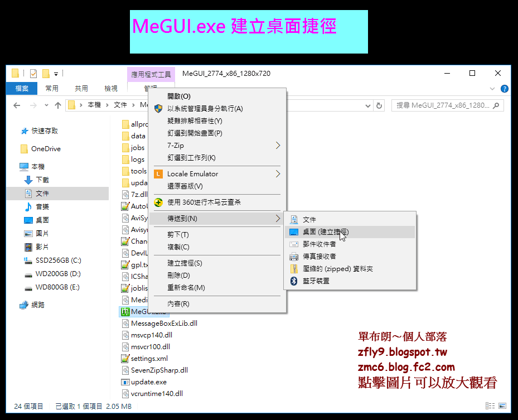Open recent locations dropdown arrow
The width and height of the screenshot is (518, 420).
coord(46,105)
